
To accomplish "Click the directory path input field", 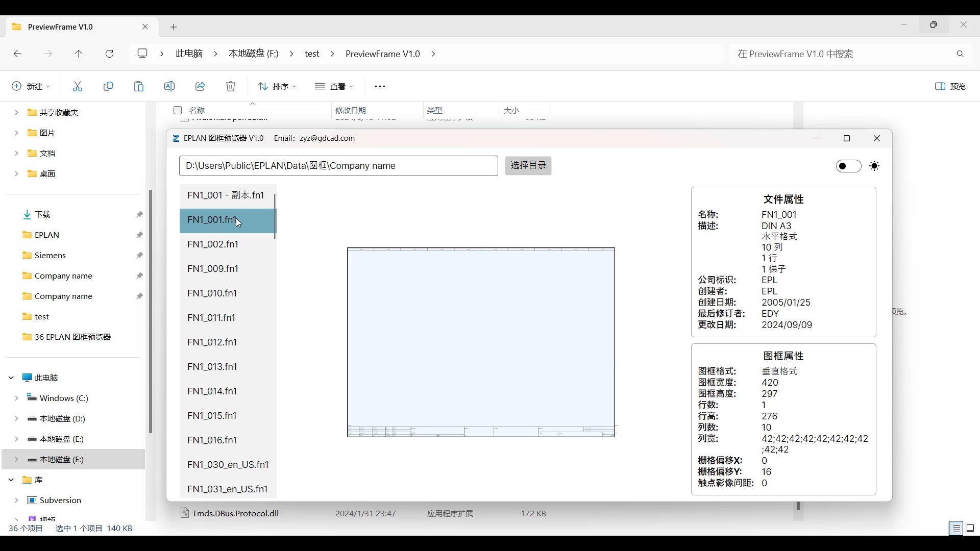I will [338, 166].
